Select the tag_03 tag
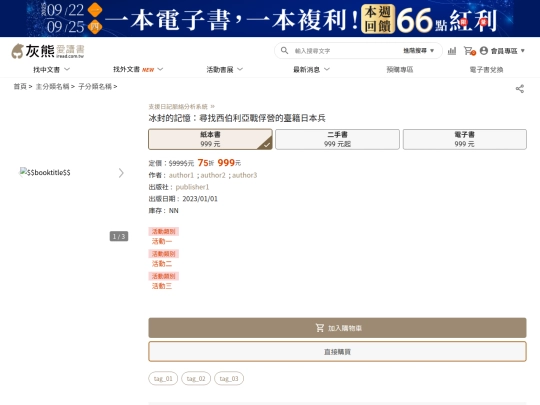The image size is (540, 405). [x=229, y=378]
